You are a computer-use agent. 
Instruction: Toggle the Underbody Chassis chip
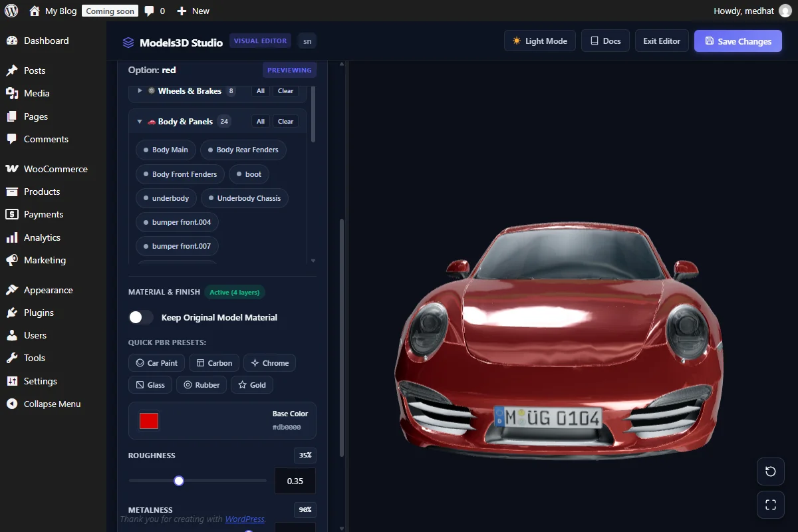(245, 198)
